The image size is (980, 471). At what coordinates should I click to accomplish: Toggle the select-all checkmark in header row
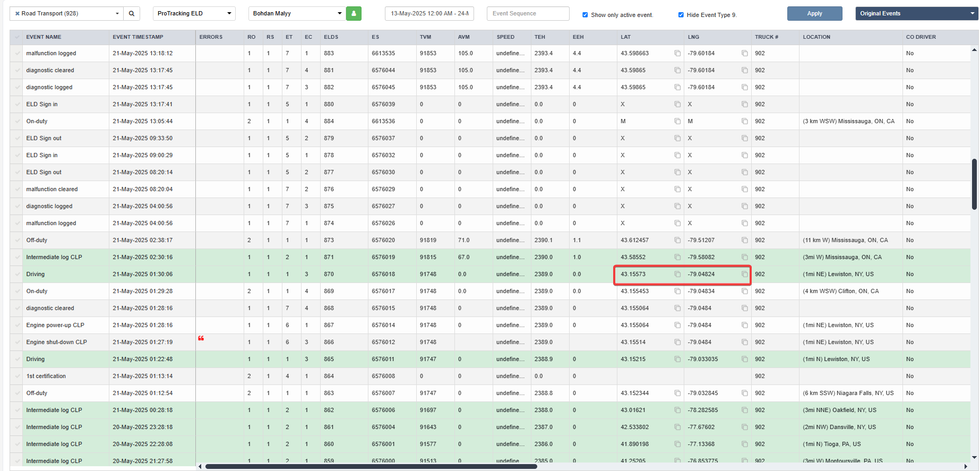click(x=17, y=37)
